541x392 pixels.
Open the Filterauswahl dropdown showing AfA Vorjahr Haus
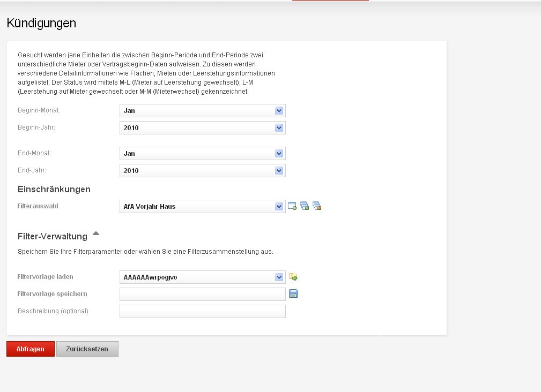coord(202,206)
